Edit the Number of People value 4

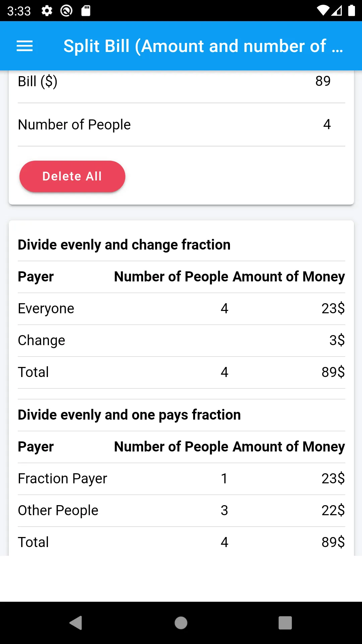327,124
